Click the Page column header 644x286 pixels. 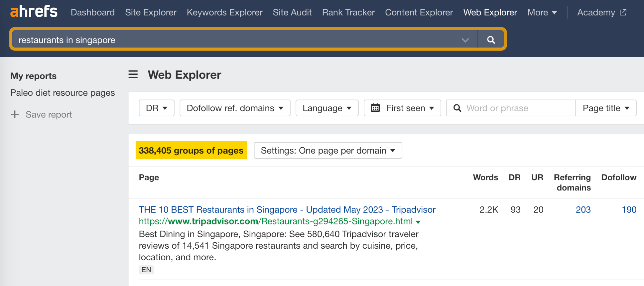[x=149, y=177]
